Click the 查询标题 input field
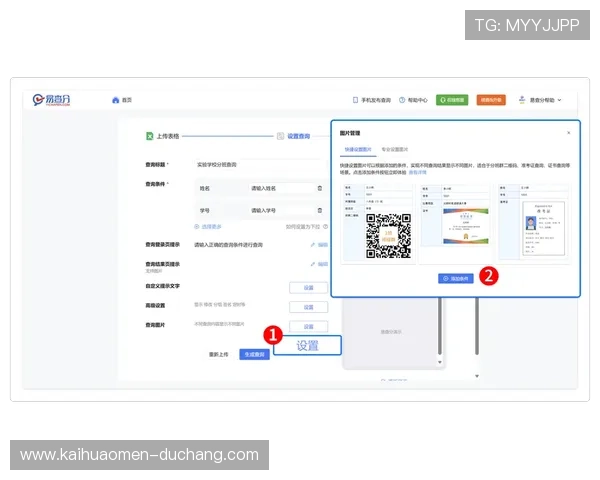The height and width of the screenshot is (480, 600). (259, 165)
